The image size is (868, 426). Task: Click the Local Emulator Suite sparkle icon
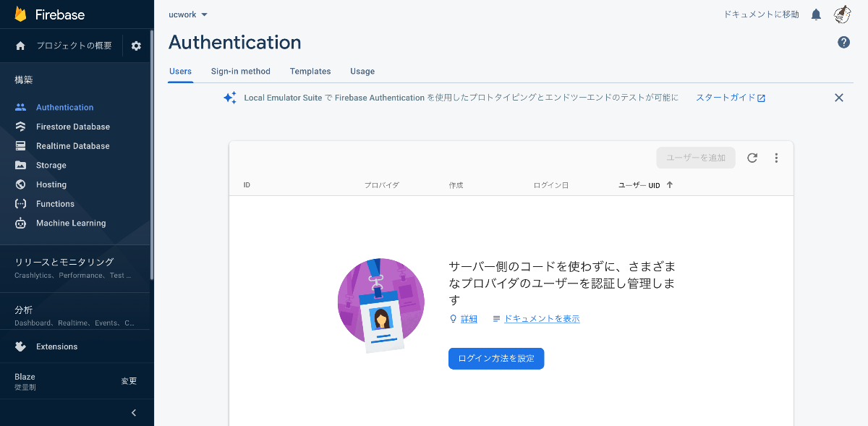[229, 98]
